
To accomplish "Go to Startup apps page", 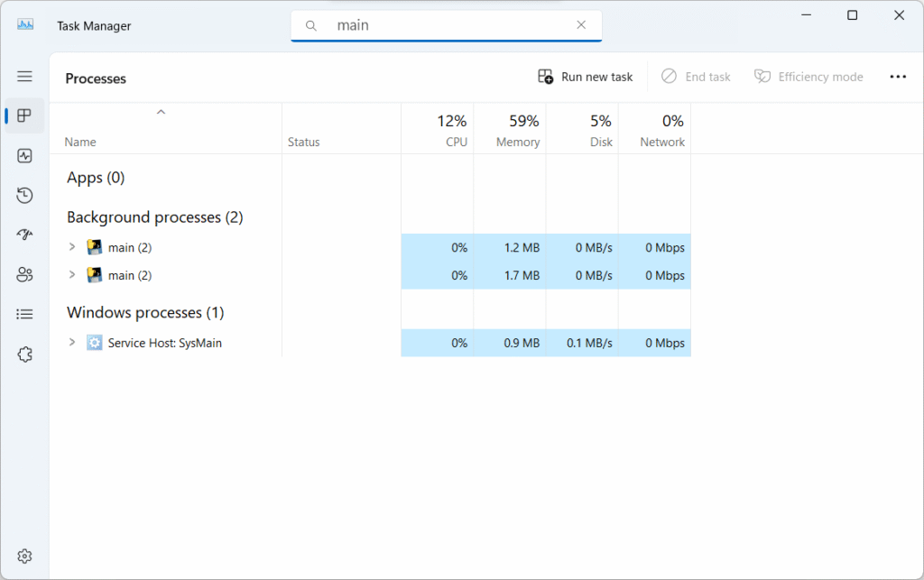I will click(x=24, y=235).
